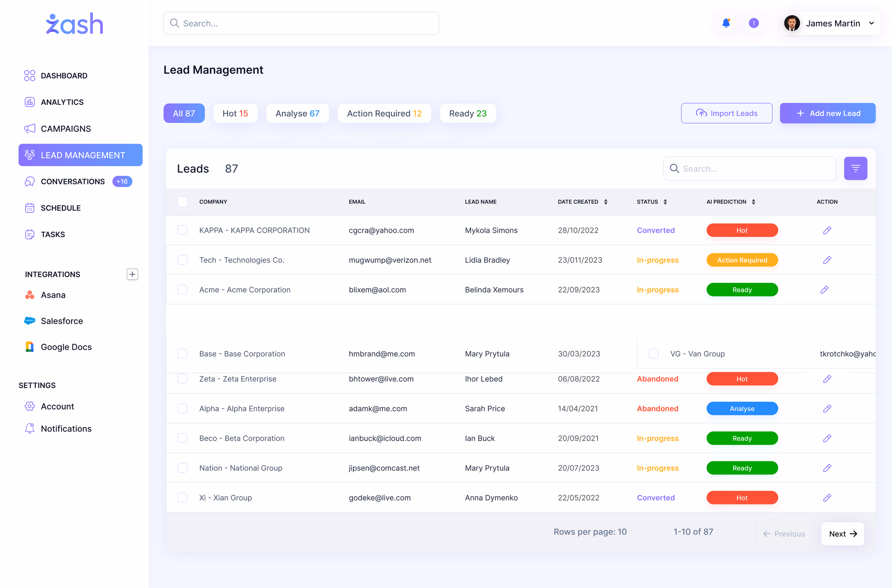The image size is (892, 588).
Task: Tick the select-all checkbox in table header
Action: [x=182, y=202]
